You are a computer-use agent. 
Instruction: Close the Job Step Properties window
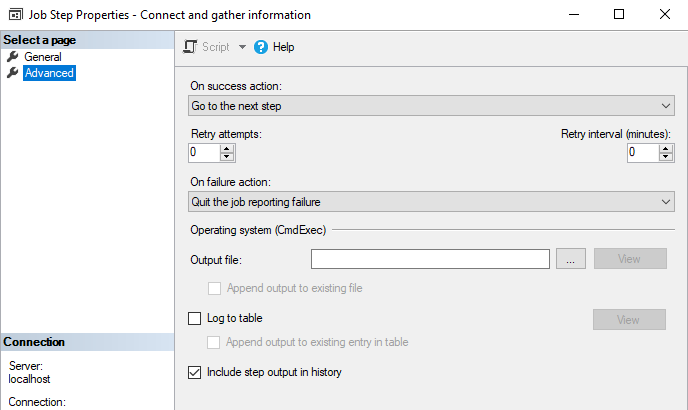[665, 14]
